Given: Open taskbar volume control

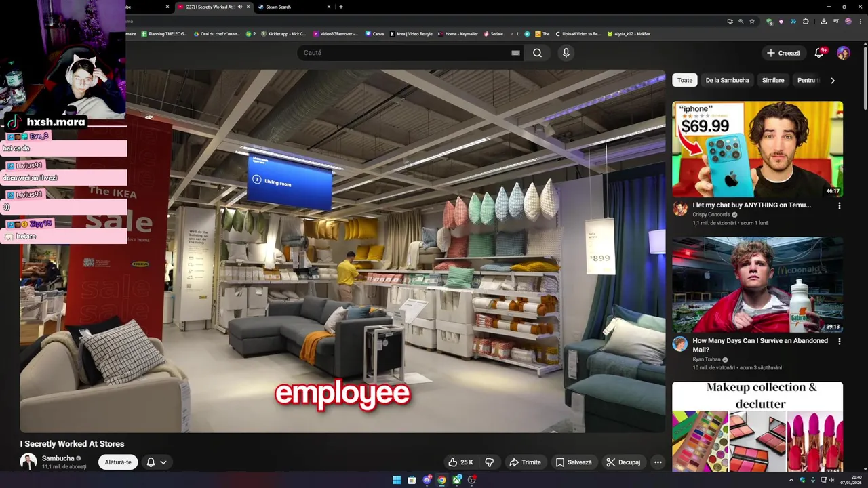Looking at the screenshot, I should coord(833,480).
